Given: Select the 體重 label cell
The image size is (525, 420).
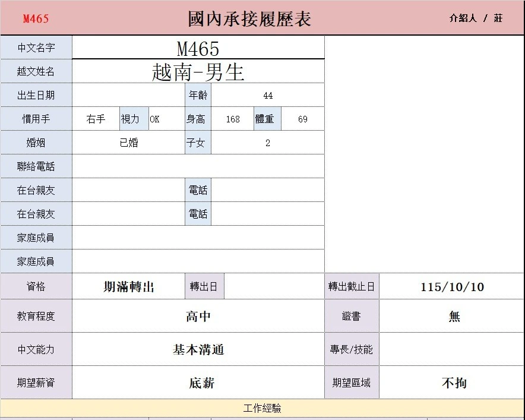Looking at the screenshot, I should 267,119.
